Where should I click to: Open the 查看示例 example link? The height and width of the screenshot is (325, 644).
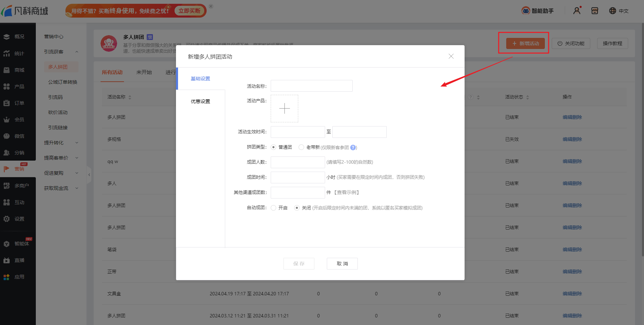(x=347, y=192)
